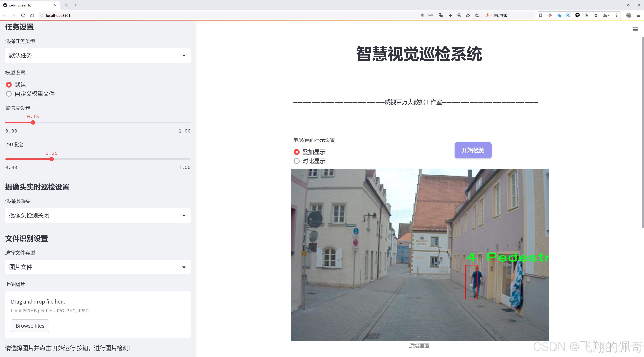Open the three-dot extensions menu
The image size is (644, 357).
(616, 15)
